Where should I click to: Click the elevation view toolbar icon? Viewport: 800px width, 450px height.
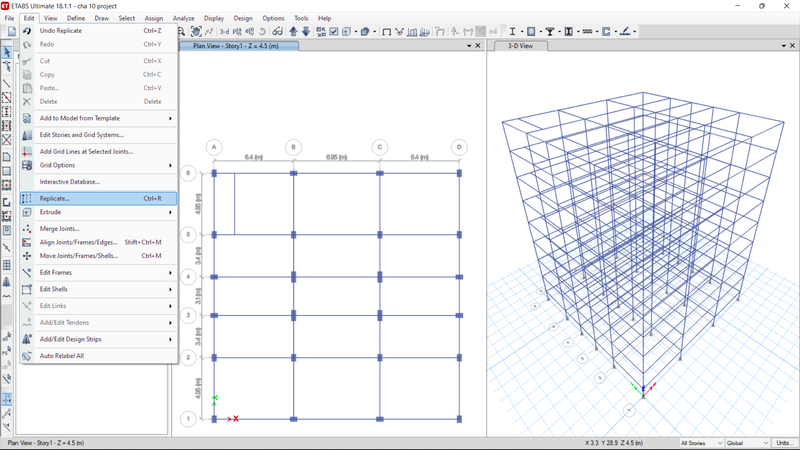(249, 32)
